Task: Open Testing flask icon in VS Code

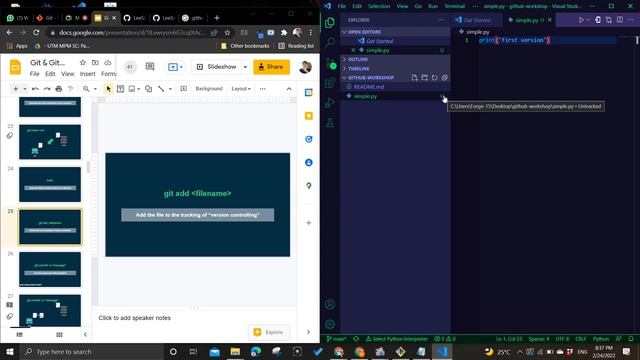Action: click(x=330, y=122)
